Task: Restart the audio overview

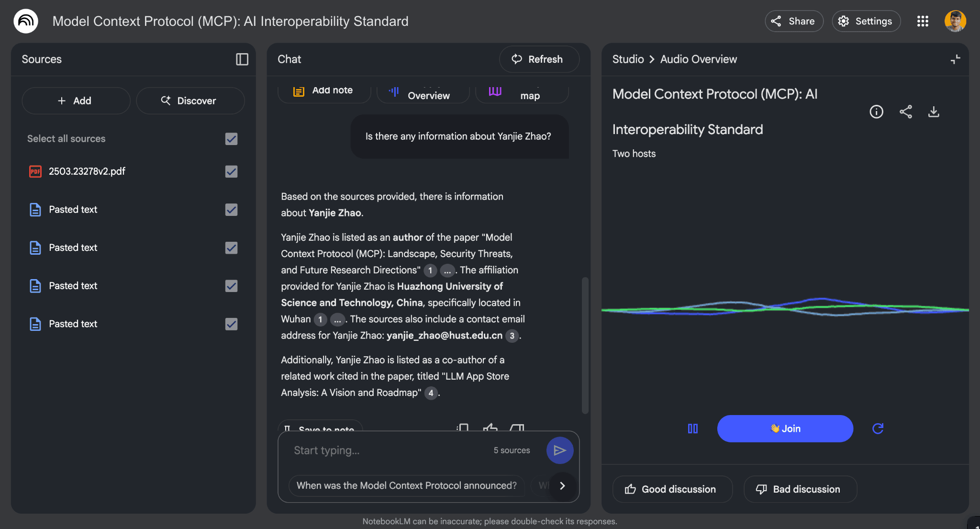Action: pos(878,428)
